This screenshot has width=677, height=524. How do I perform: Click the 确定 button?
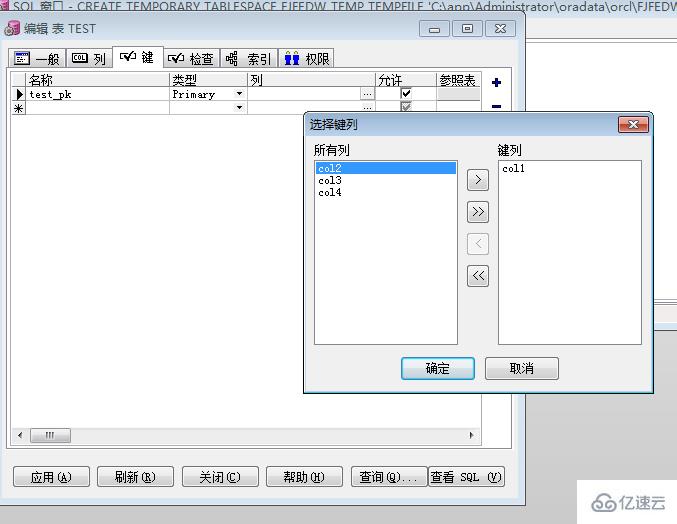(x=438, y=369)
